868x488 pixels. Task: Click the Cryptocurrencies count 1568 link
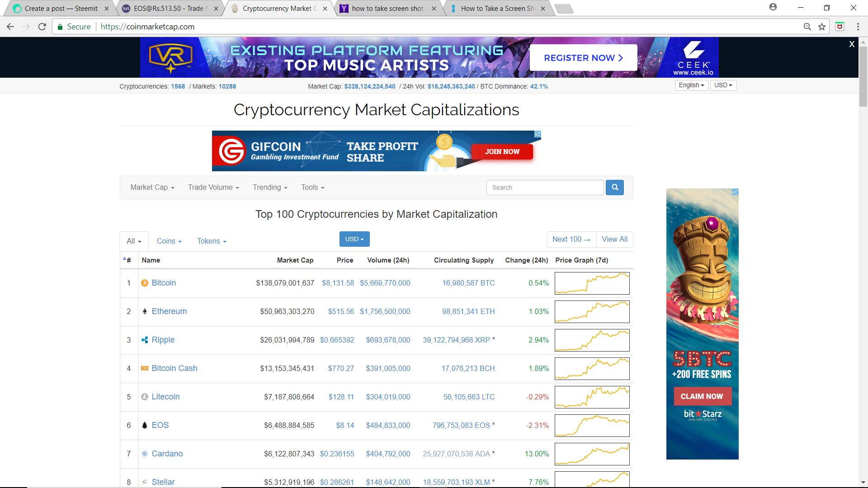point(178,86)
